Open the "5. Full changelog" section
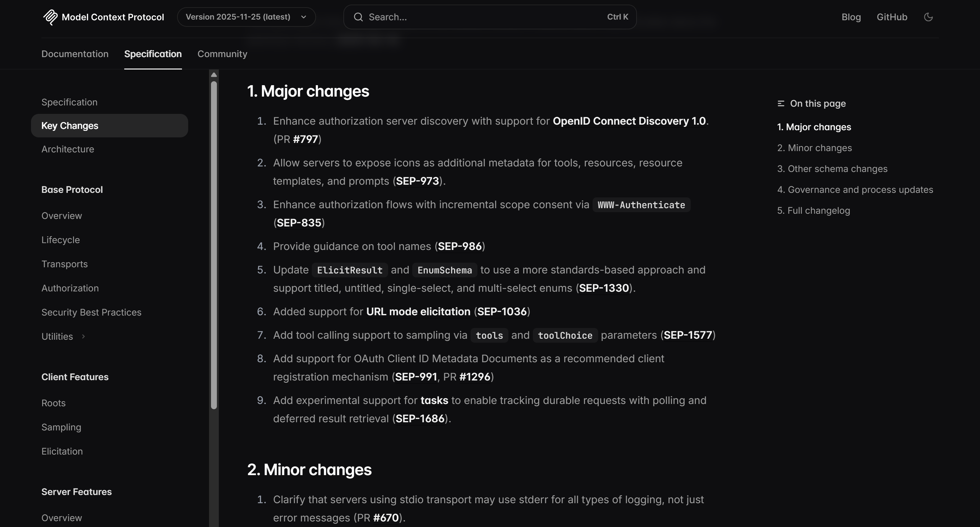The width and height of the screenshot is (980, 527). (x=813, y=210)
